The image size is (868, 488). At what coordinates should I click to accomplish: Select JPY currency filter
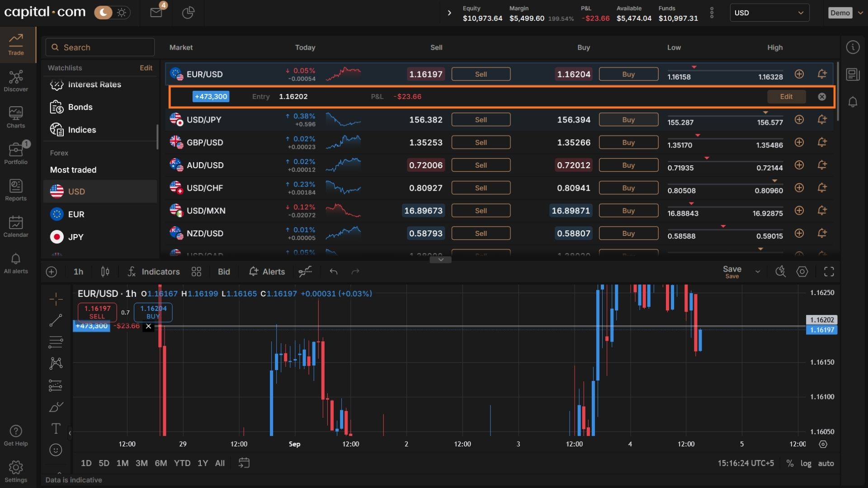[100, 237]
